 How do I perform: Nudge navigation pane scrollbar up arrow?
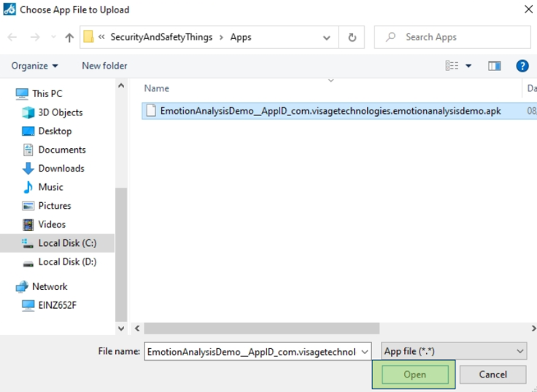point(121,85)
